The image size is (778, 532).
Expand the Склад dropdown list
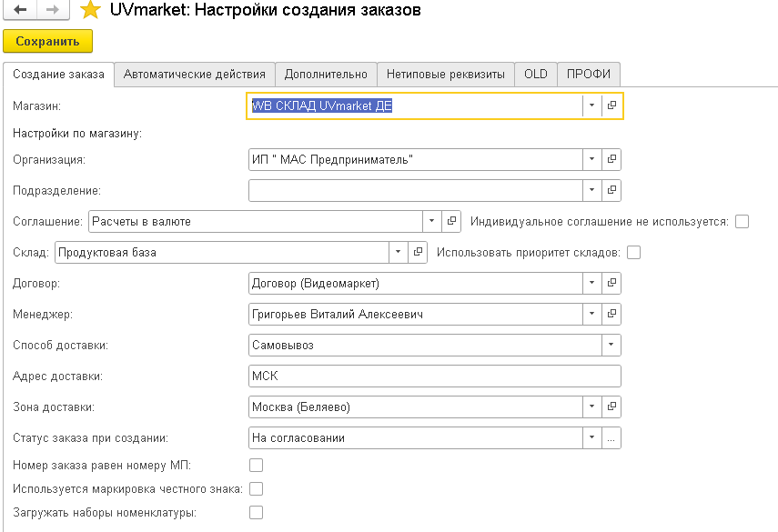398,252
